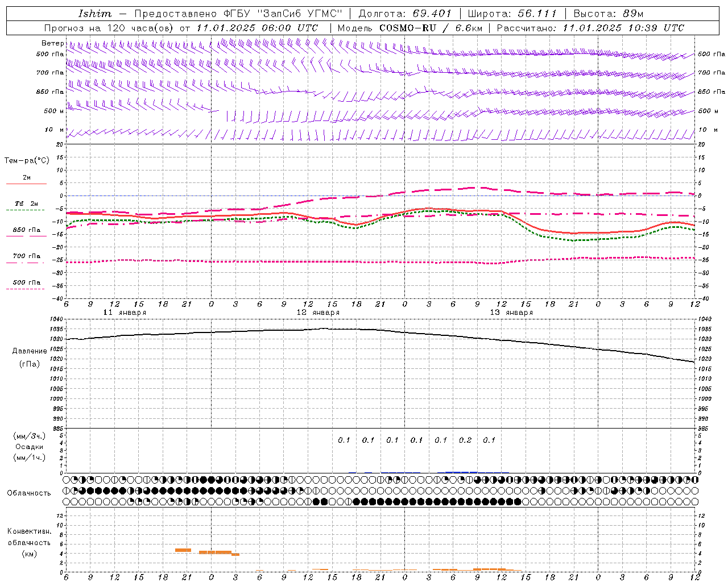Click the "Облачность" cloud cover label
728x582 pixels.
point(29,493)
